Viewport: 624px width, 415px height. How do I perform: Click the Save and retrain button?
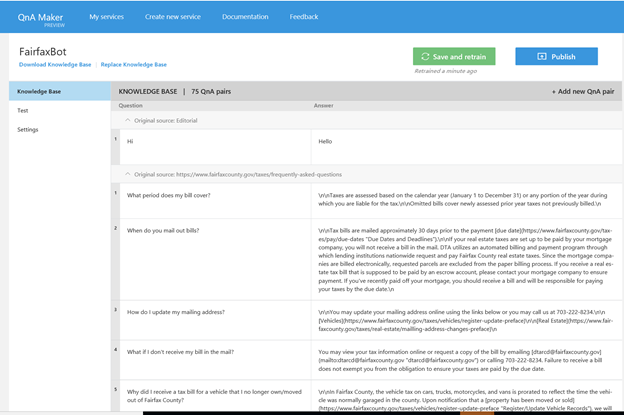(454, 56)
